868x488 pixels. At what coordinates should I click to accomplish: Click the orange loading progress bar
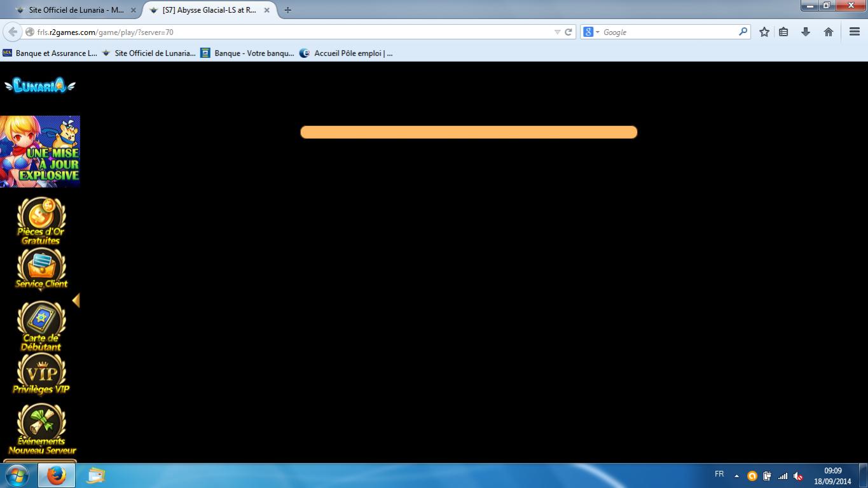pos(468,132)
